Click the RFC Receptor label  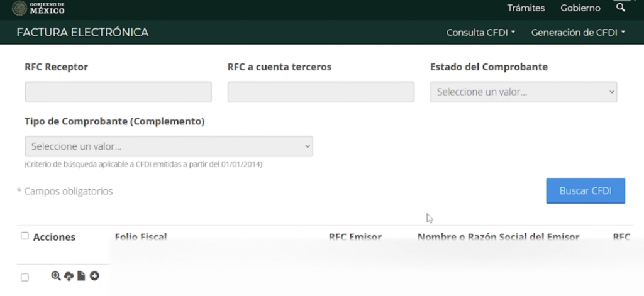pyautogui.click(x=56, y=67)
